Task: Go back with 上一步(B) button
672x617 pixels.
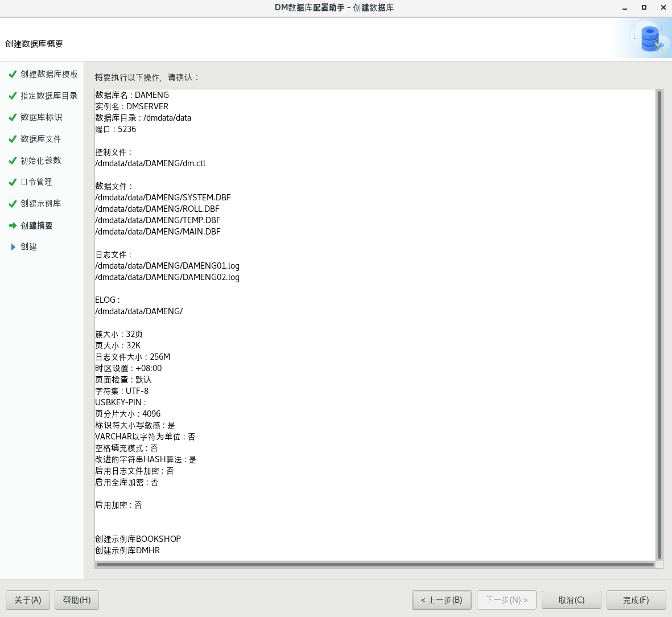Action: click(442, 600)
